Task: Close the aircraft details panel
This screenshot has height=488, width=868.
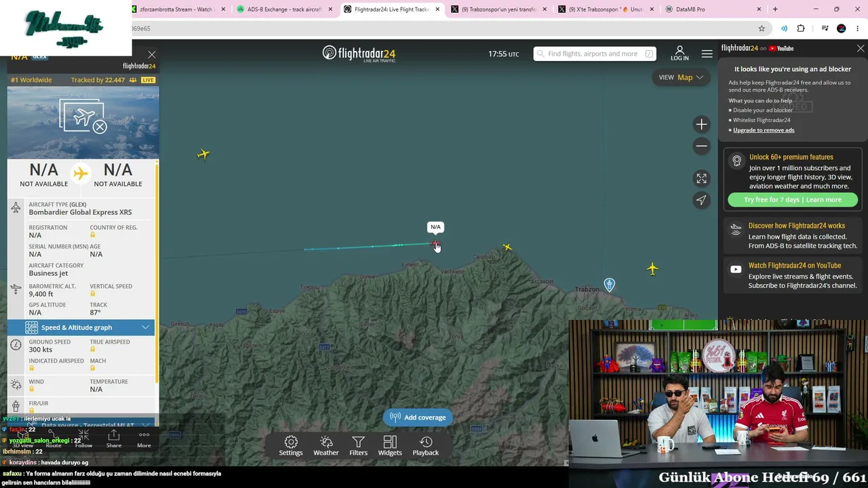Action: (x=152, y=55)
